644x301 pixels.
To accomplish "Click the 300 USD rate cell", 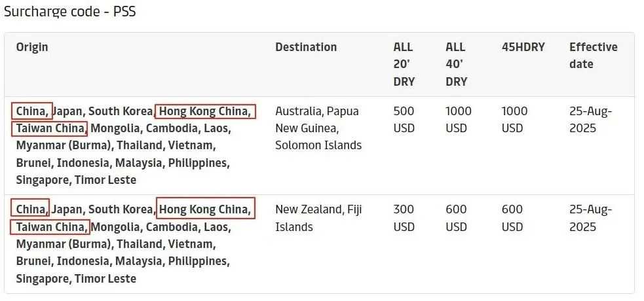I will click(x=404, y=218).
